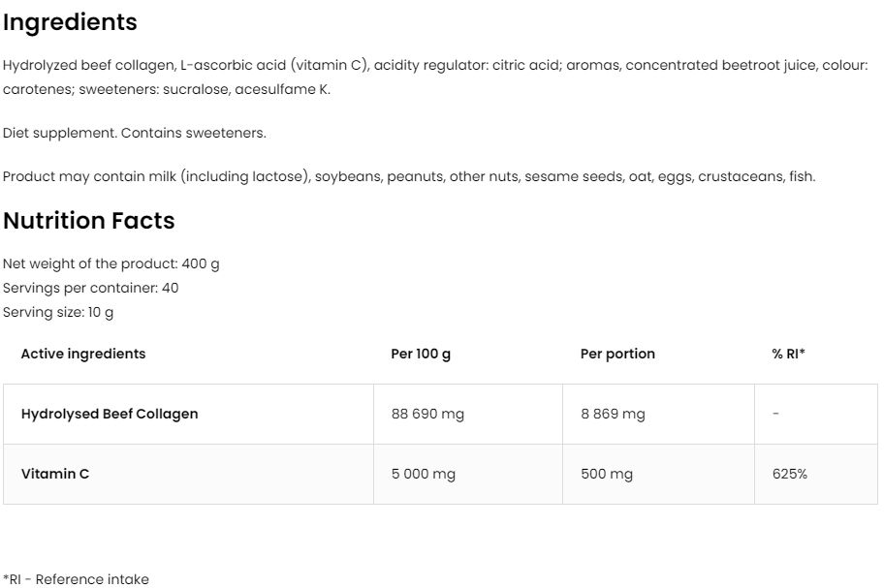Click the "Per 100 g" column header
This screenshot has width=884, height=588.
pyautogui.click(x=421, y=354)
